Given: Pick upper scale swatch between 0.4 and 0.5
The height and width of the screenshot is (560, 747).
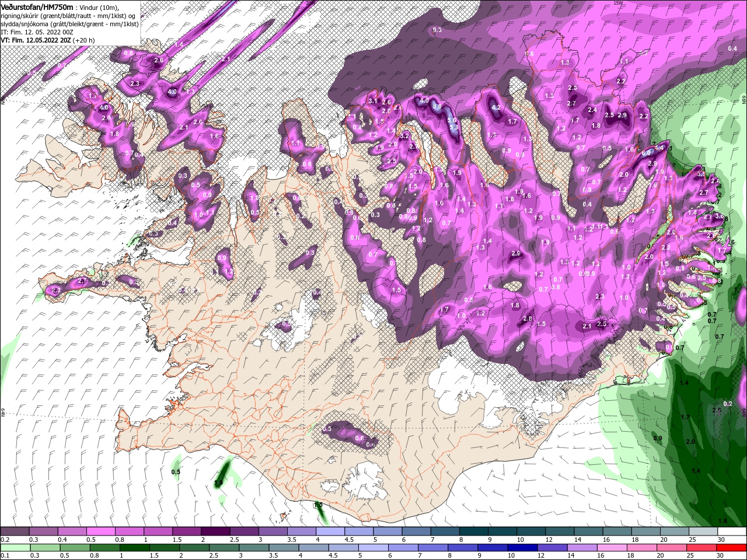Looking at the screenshot, I should coord(72,531).
